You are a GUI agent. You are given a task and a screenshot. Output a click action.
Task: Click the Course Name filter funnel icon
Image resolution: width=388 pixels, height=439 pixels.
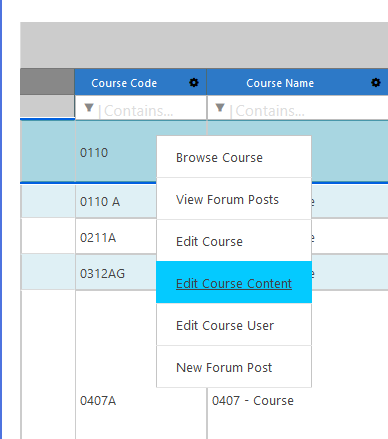[220, 108]
